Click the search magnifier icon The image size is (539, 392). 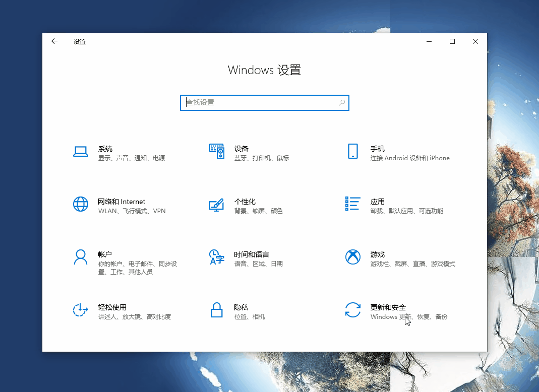pyautogui.click(x=342, y=102)
